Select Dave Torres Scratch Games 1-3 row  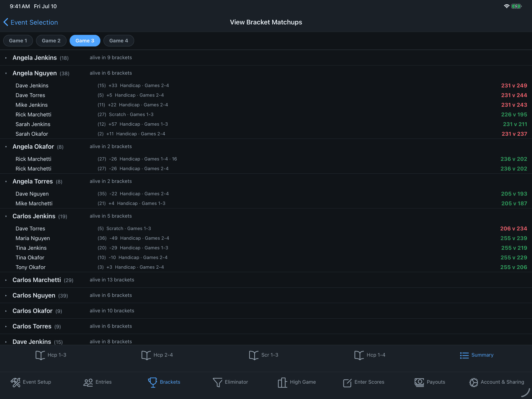click(266, 229)
